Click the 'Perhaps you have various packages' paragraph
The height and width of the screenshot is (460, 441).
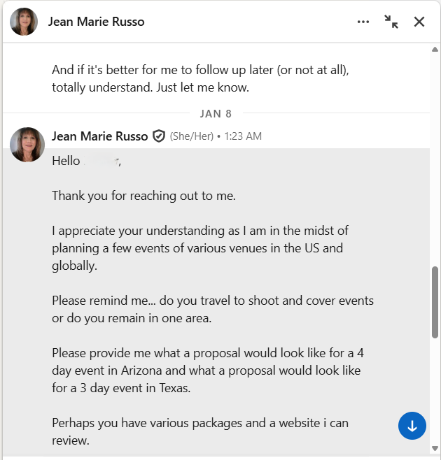coord(200,431)
